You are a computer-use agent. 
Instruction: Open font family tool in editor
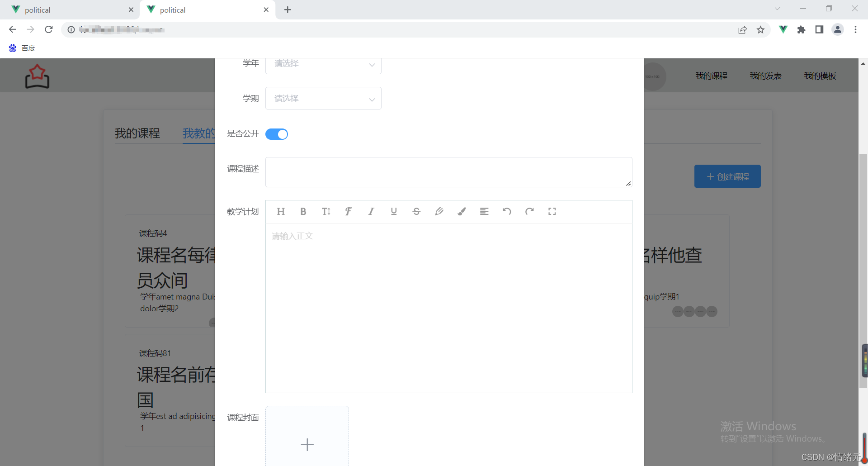[x=349, y=211]
